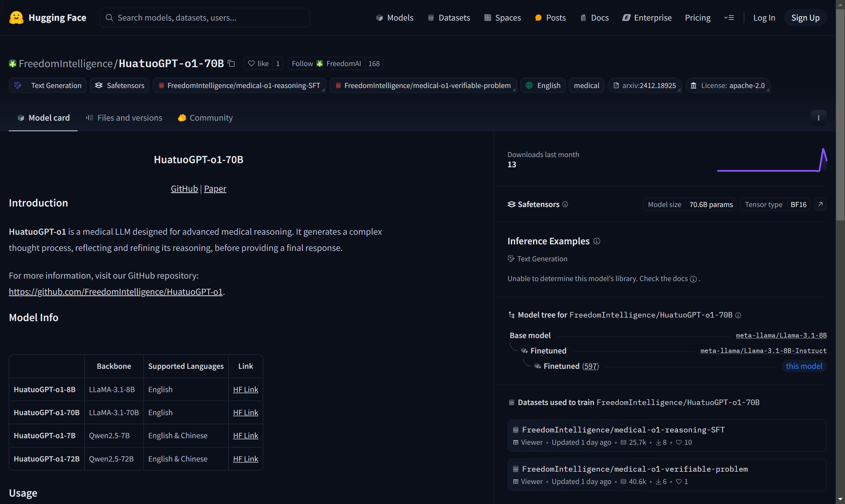
Task: Select the Safetensors tag
Action: pyautogui.click(x=120, y=86)
